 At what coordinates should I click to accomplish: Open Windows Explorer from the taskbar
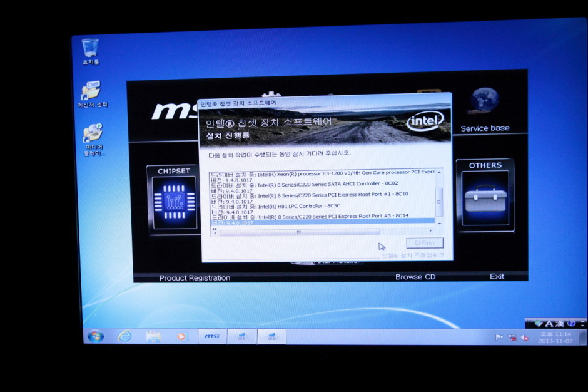point(153,336)
